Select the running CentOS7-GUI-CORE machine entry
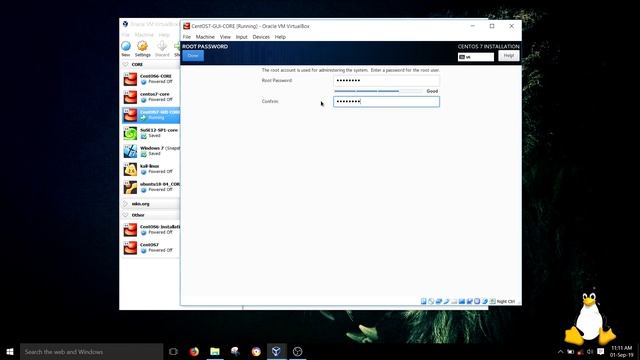The image size is (640, 360). [x=151, y=115]
